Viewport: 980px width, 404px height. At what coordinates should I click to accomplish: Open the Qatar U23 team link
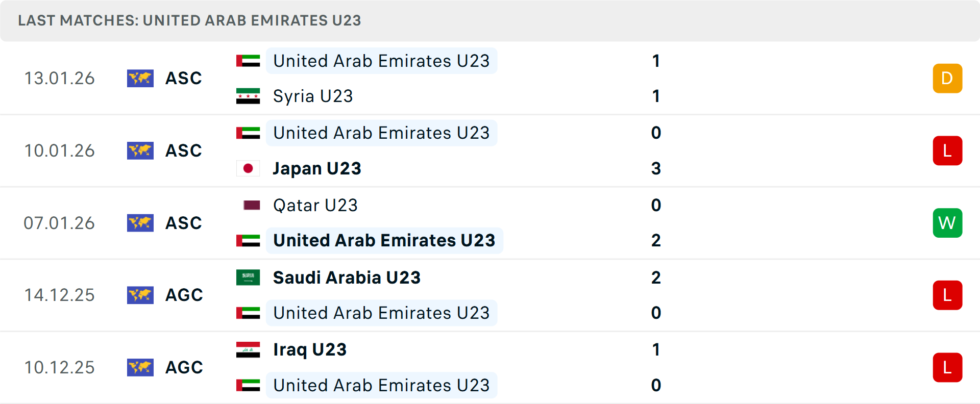[x=315, y=205]
